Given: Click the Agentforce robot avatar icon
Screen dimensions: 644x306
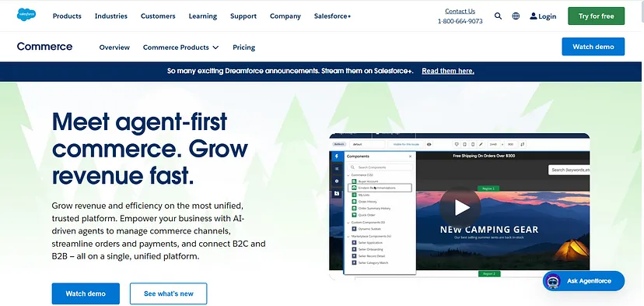Looking at the screenshot, I should pyautogui.click(x=552, y=281).
